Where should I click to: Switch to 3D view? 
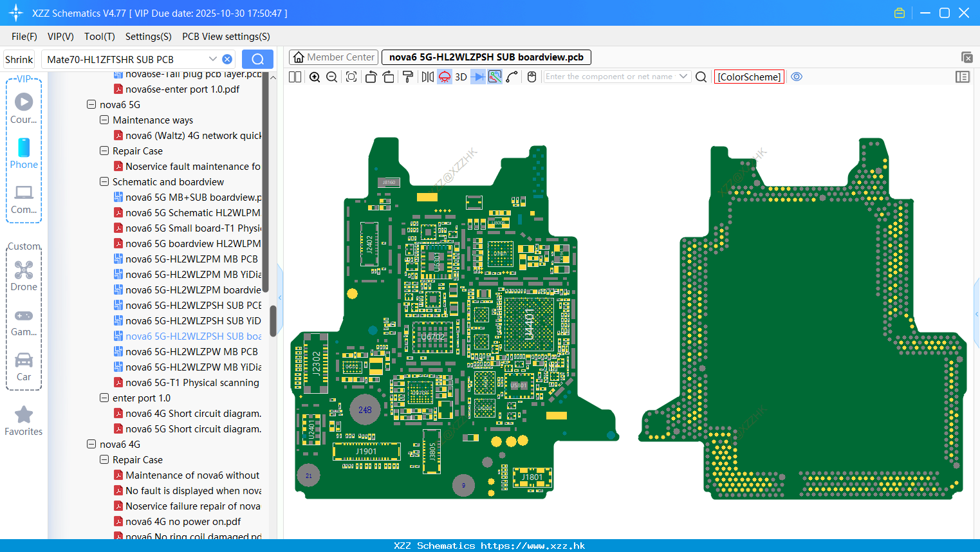click(461, 77)
